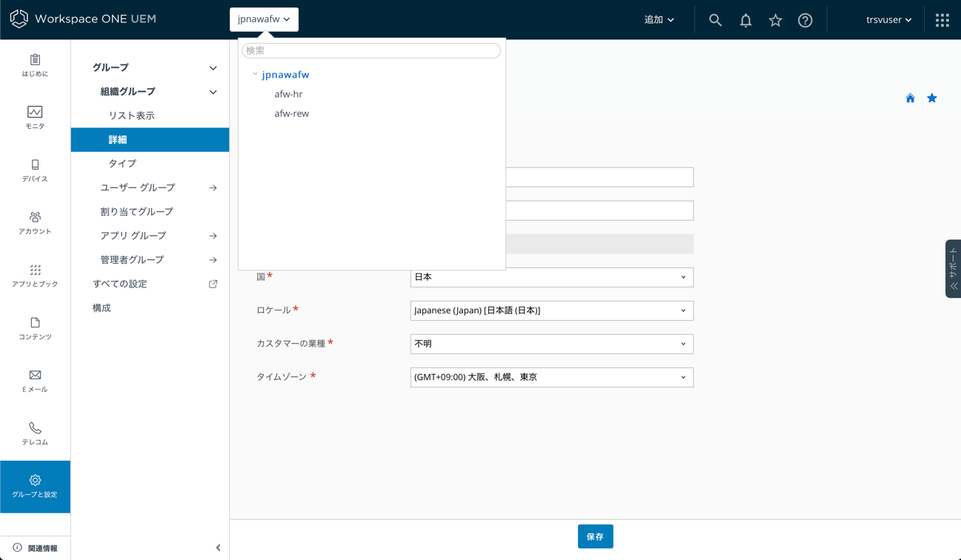Screen dimensions: 961x560
Task: Click the blue home icon
Action: [910, 98]
